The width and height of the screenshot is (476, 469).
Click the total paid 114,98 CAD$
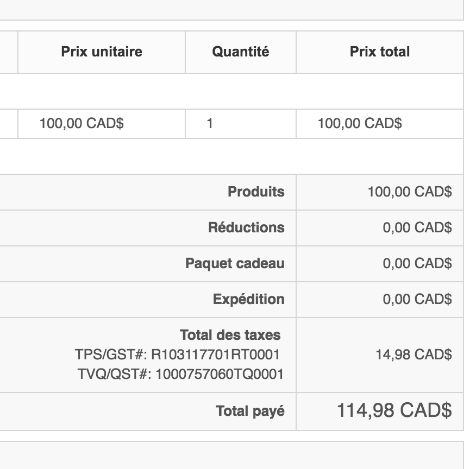(394, 410)
